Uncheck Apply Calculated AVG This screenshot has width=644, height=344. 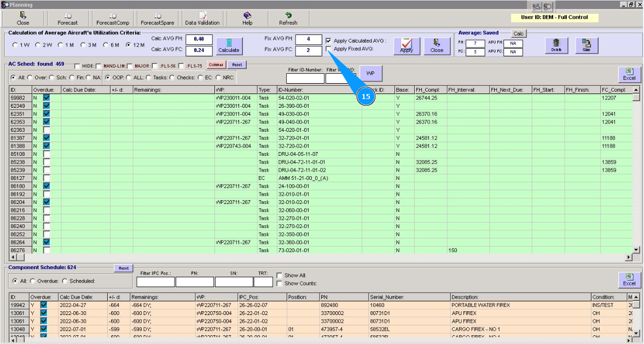tap(328, 41)
